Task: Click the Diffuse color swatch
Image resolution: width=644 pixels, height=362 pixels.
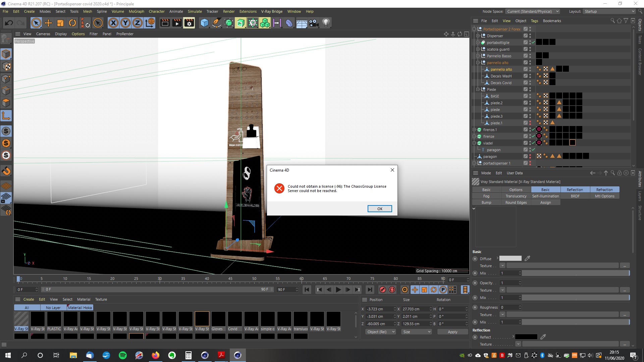Action: 510,258
